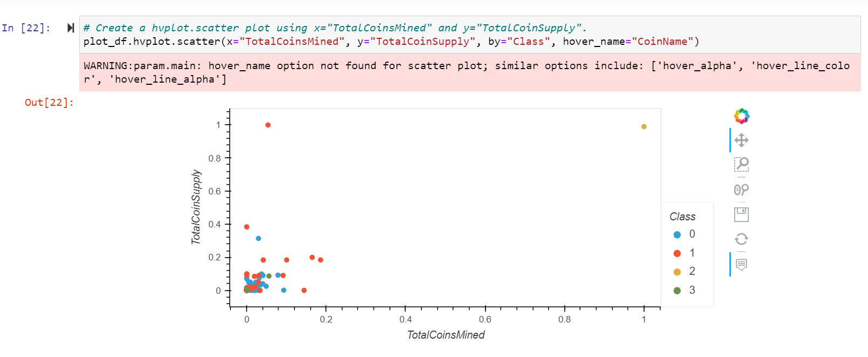Reset the plot view with the refresh icon
868x357 pixels.
[x=741, y=238]
